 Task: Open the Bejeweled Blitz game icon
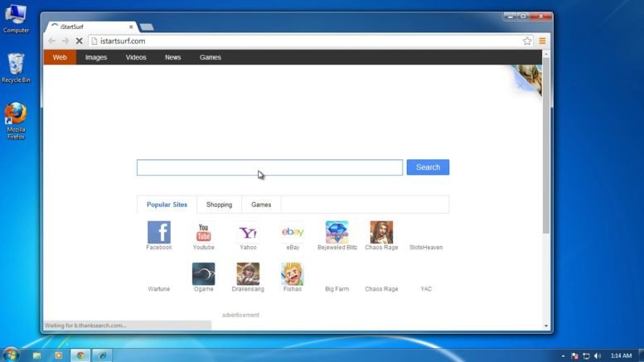point(337,232)
